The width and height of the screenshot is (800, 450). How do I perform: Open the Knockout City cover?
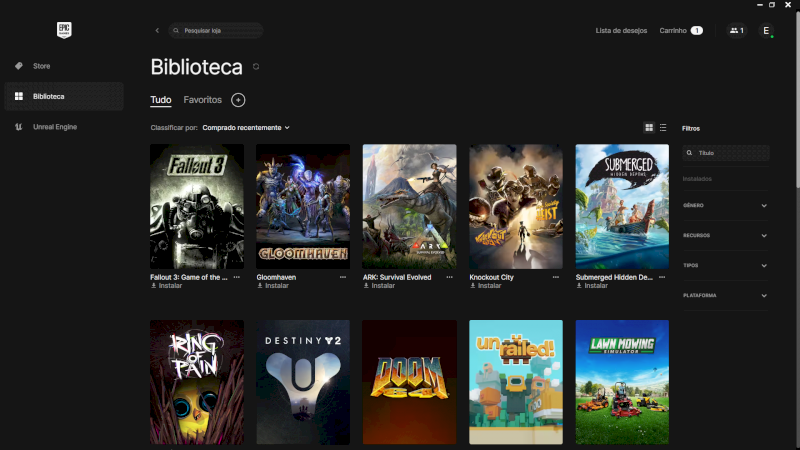click(516, 207)
